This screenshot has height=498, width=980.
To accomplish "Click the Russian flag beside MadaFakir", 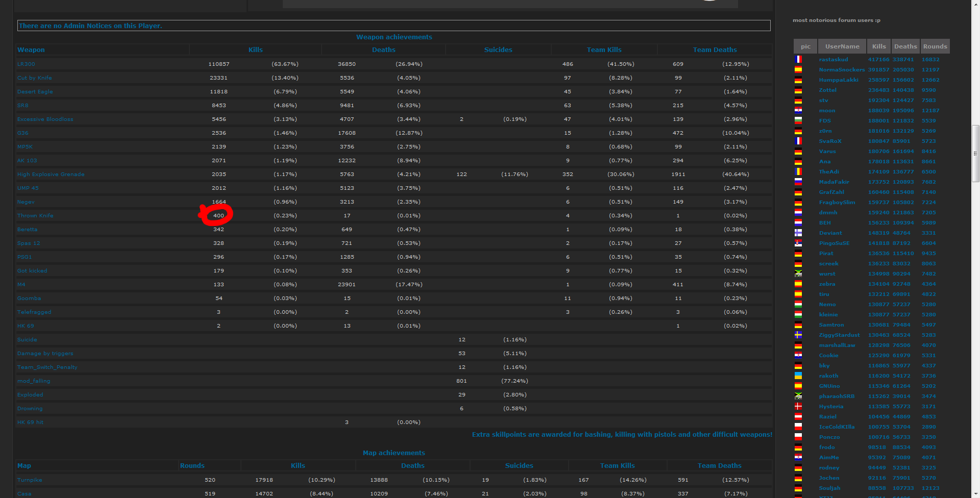I will point(798,182).
